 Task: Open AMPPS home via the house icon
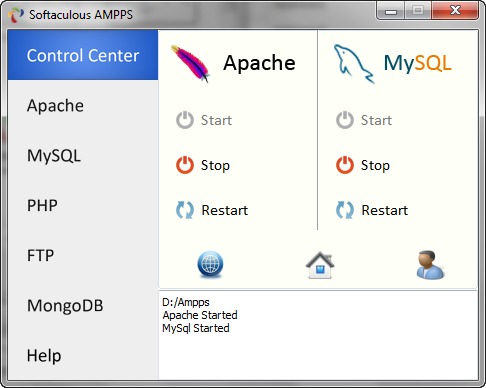320,265
